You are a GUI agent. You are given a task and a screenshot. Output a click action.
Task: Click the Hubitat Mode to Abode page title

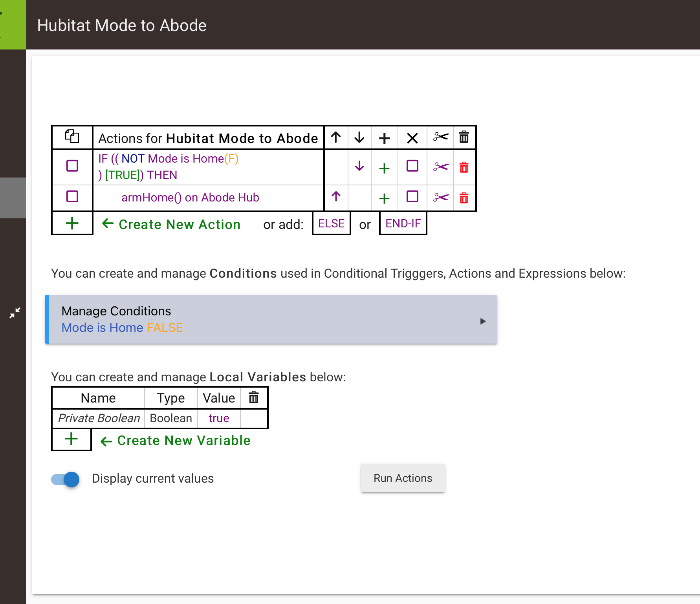pos(122,26)
